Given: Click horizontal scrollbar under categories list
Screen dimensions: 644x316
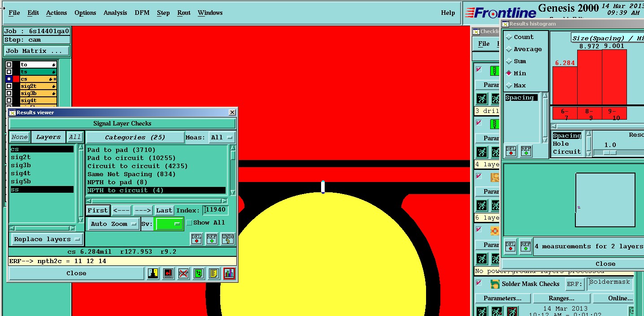Looking at the screenshot, I should tap(157, 201).
